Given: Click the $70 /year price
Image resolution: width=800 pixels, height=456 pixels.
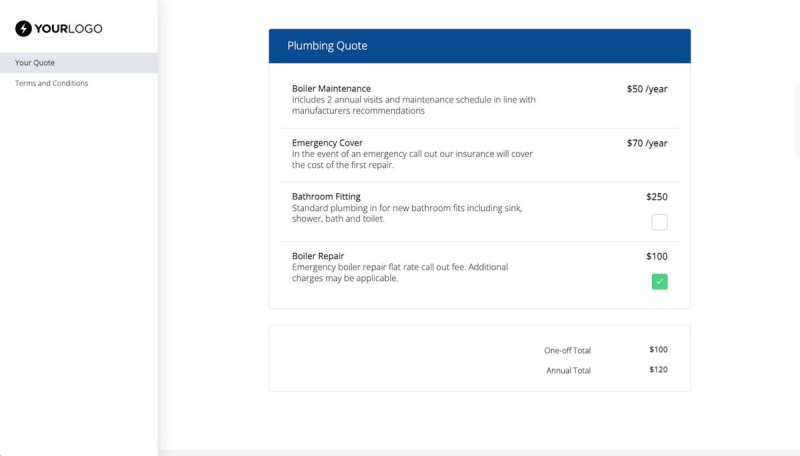Looking at the screenshot, I should (x=647, y=143).
